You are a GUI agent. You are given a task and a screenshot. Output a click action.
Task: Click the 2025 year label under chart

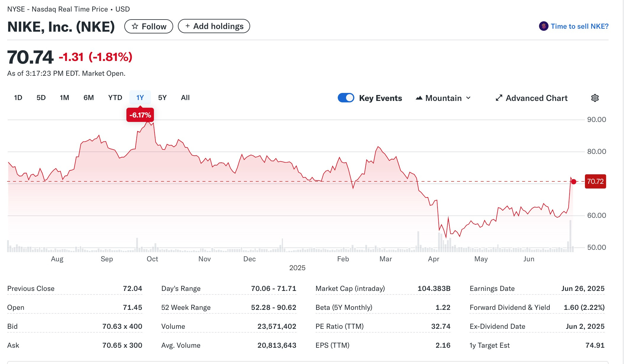click(x=297, y=268)
